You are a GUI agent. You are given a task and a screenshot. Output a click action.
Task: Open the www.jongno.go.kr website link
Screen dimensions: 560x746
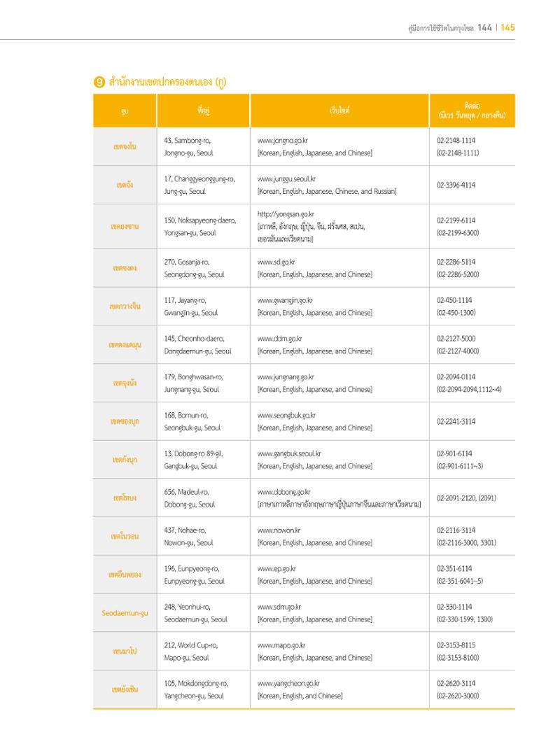(282, 141)
